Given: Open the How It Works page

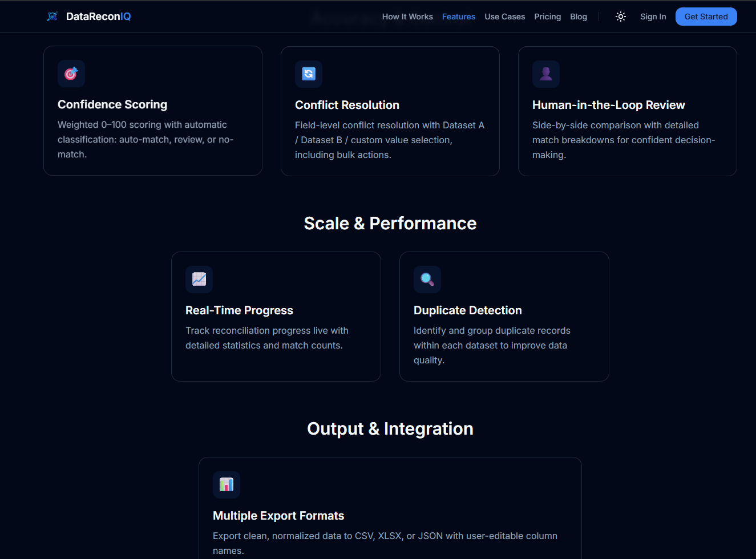Looking at the screenshot, I should [407, 17].
